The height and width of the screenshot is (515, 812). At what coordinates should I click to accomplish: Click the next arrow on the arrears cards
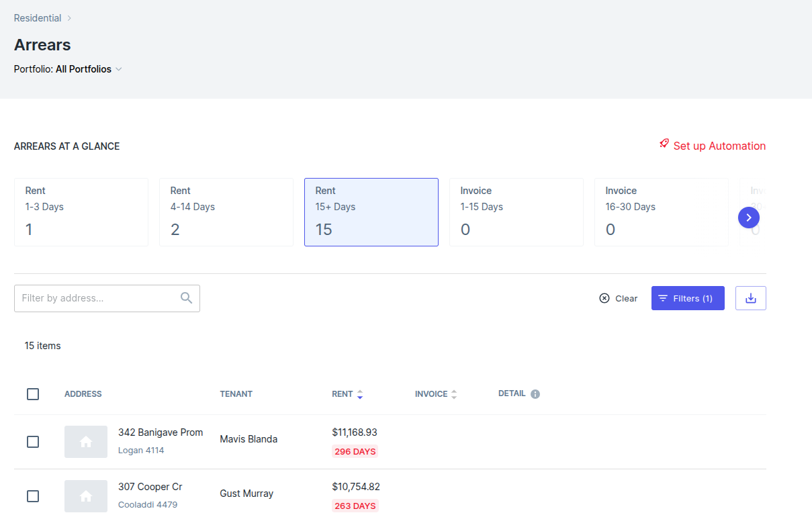coord(749,218)
